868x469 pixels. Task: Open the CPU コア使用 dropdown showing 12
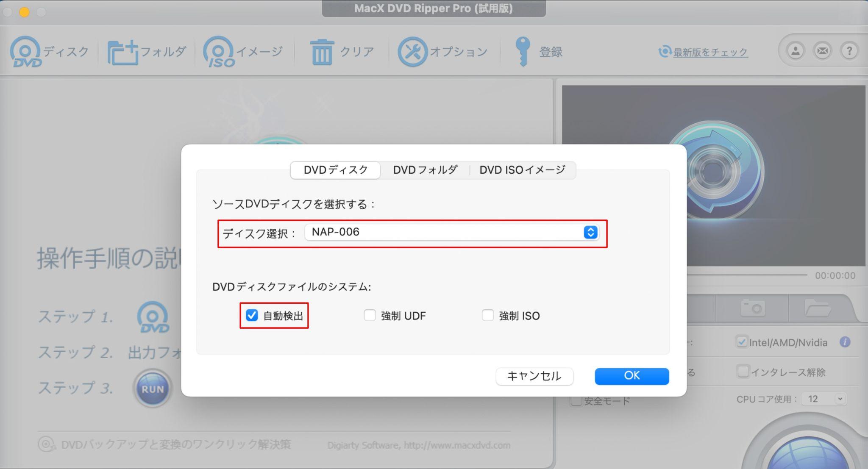[823, 399]
